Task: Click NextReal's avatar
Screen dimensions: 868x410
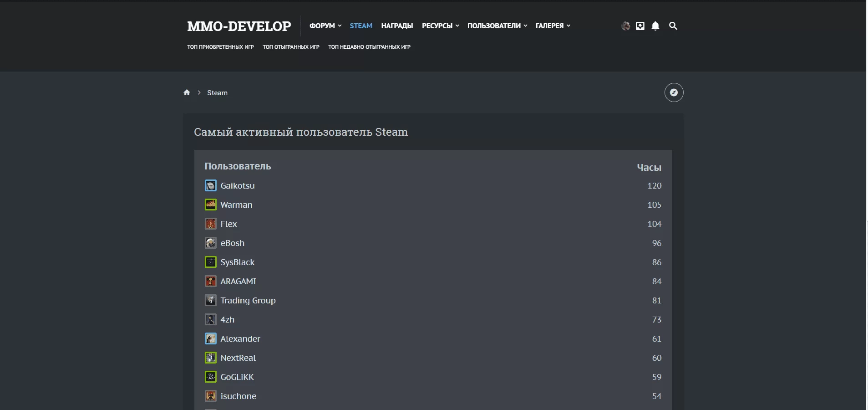Action: pos(211,358)
